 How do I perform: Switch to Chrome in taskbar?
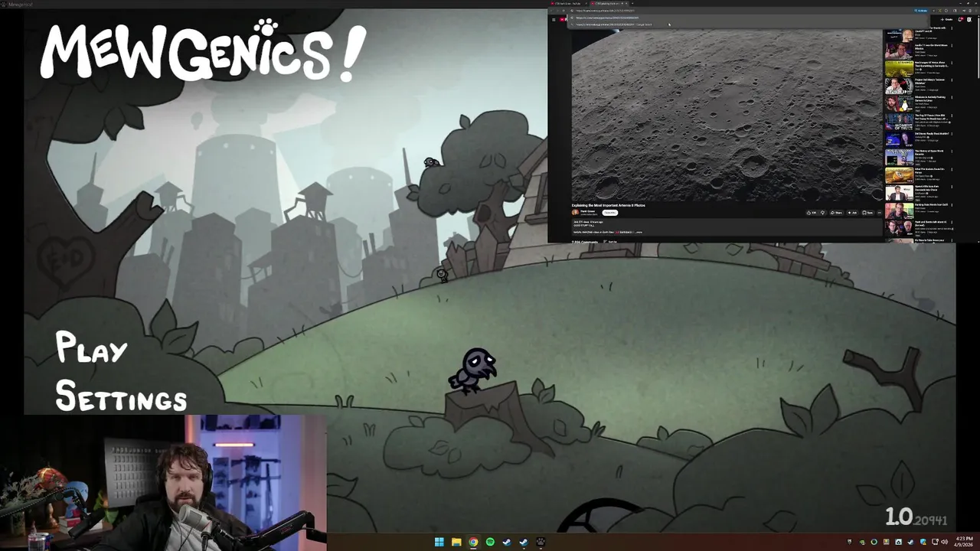pyautogui.click(x=473, y=542)
